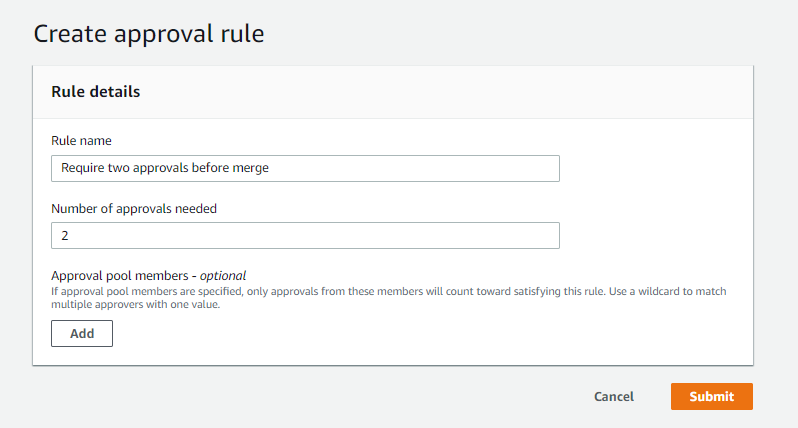Cancel the approval rule creation
Viewport: 798px width, 428px height.
click(613, 397)
